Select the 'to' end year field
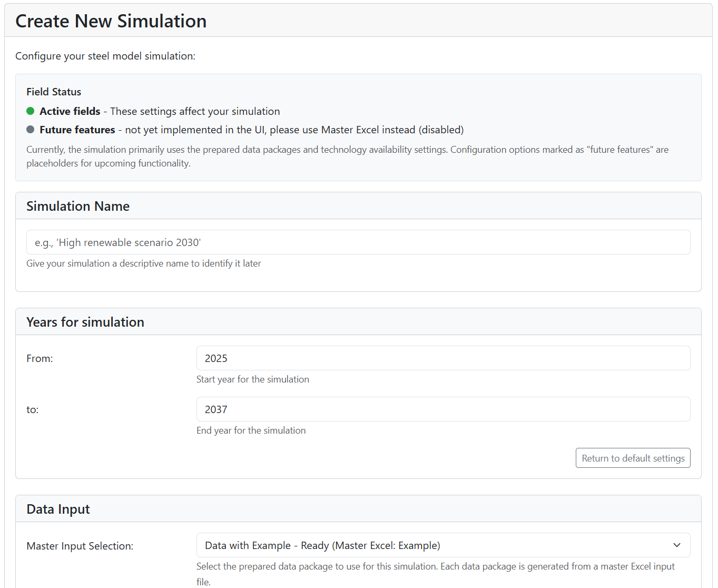 pos(442,409)
